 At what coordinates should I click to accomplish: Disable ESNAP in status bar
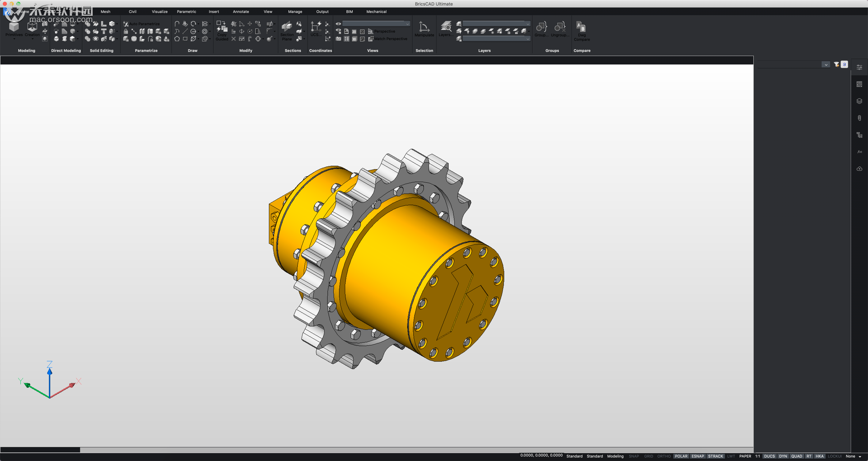pyautogui.click(x=698, y=456)
